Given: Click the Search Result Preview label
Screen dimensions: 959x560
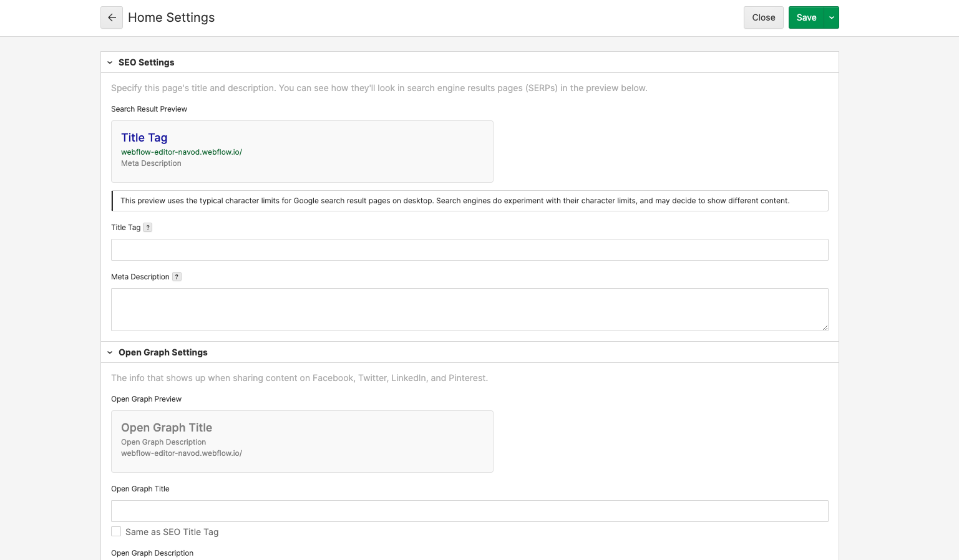Looking at the screenshot, I should pos(149,109).
